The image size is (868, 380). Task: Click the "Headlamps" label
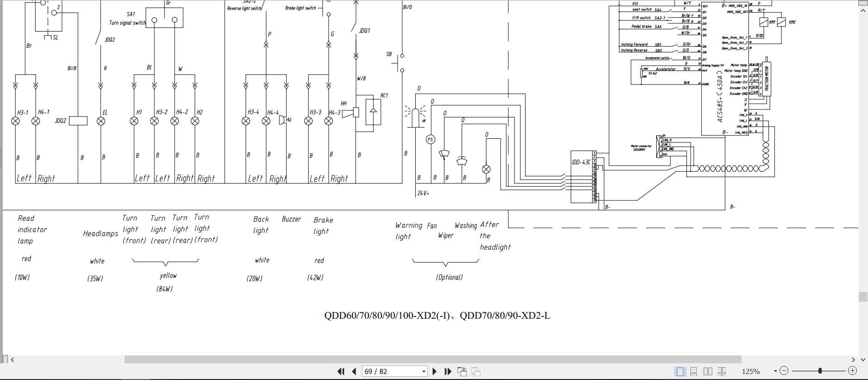pos(101,233)
